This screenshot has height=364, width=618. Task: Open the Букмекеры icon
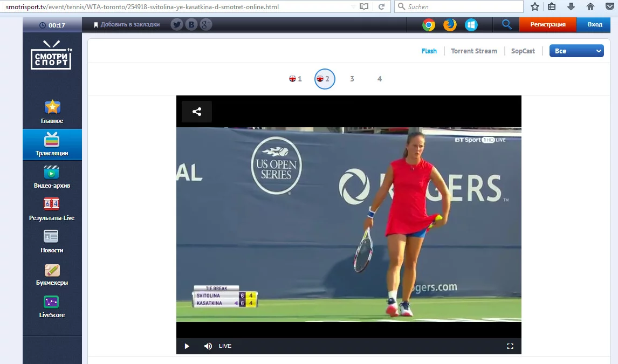coord(52,270)
